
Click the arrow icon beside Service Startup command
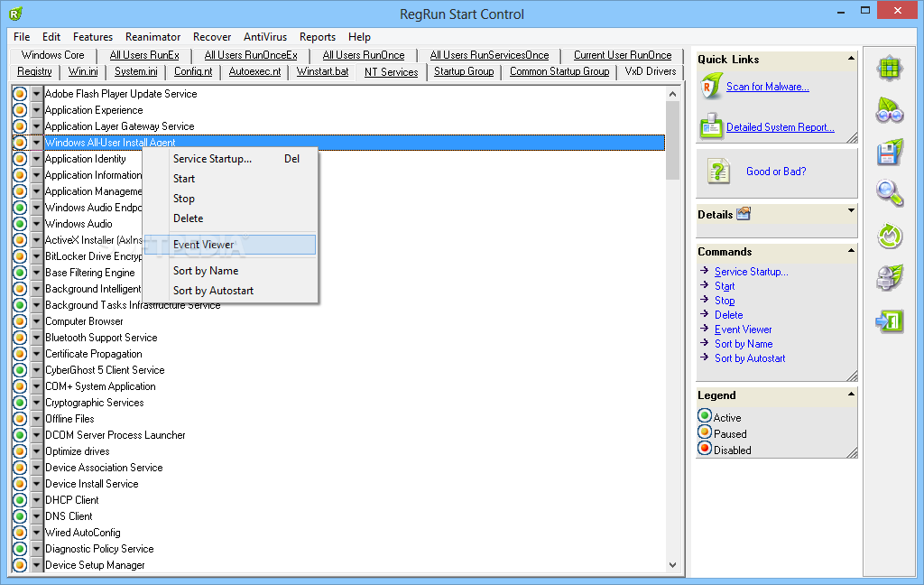point(704,271)
